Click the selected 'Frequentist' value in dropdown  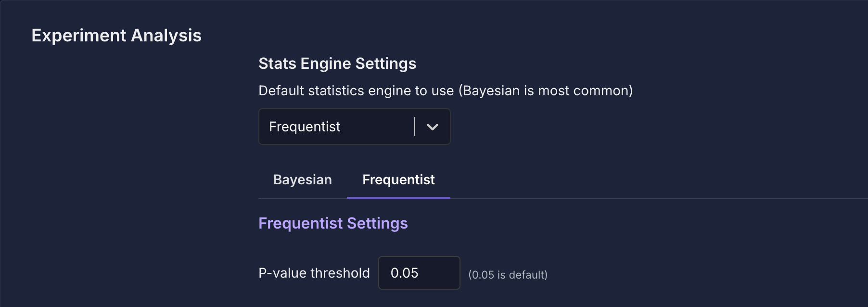click(x=305, y=127)
